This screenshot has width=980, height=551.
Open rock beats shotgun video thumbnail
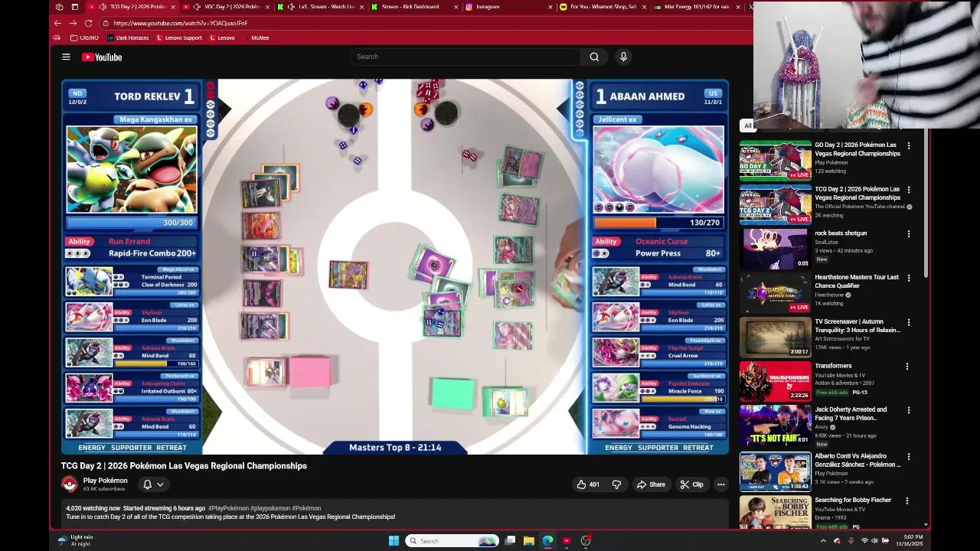point(775,249)
